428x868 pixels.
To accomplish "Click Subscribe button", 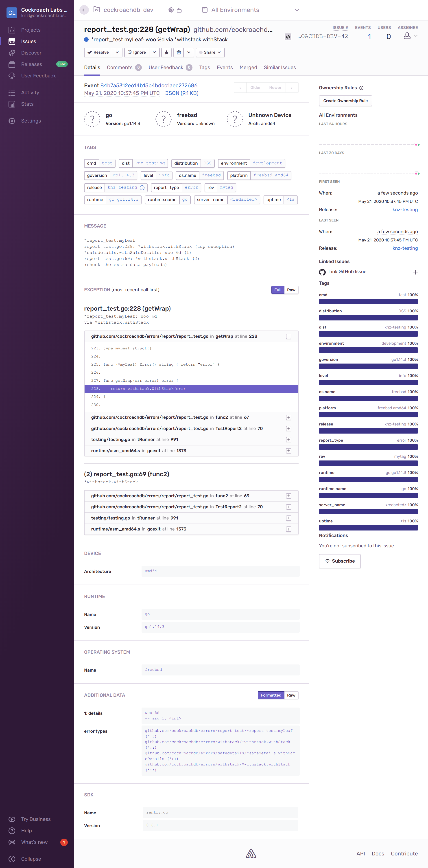I will (x=339, y=561).
